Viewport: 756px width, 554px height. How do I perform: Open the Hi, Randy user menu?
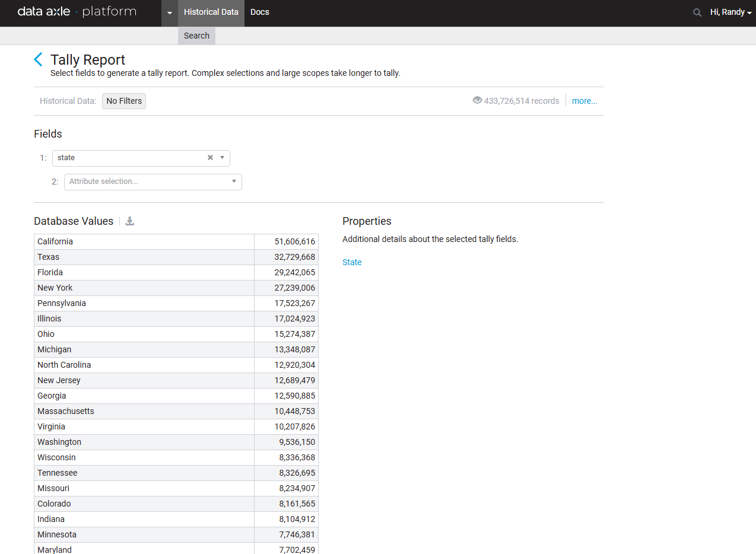pyautogui.click(x=730, y=12)
